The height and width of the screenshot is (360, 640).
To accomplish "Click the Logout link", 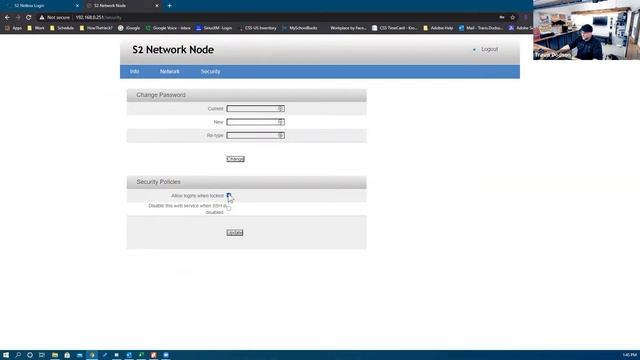I will tap(489, 49).
